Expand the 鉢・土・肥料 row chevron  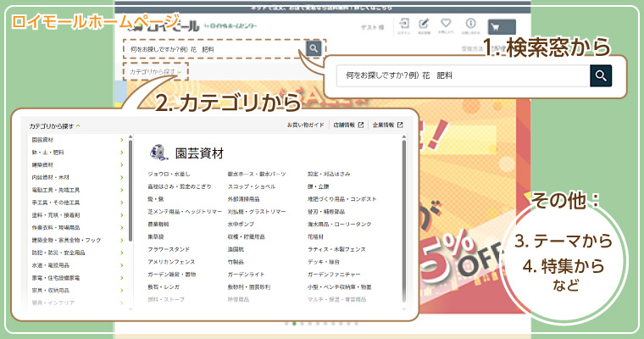(x=121, y=153)
